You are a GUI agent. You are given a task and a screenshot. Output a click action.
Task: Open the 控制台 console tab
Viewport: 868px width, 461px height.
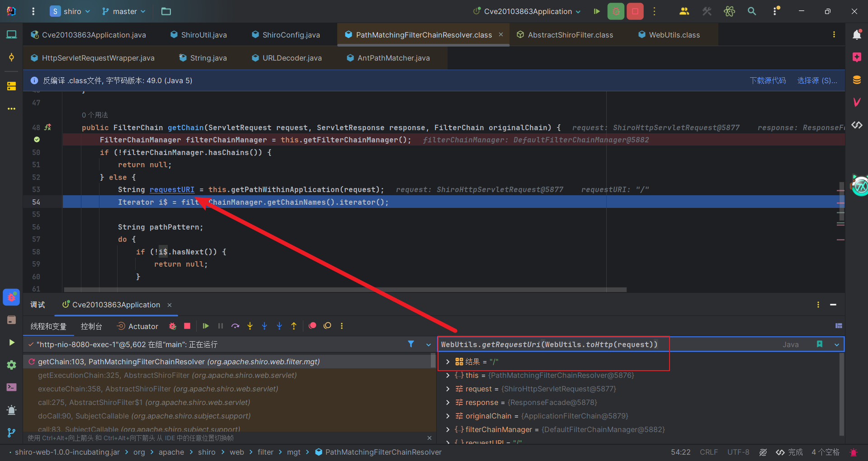pyautogui.click(x=91, y=326)
